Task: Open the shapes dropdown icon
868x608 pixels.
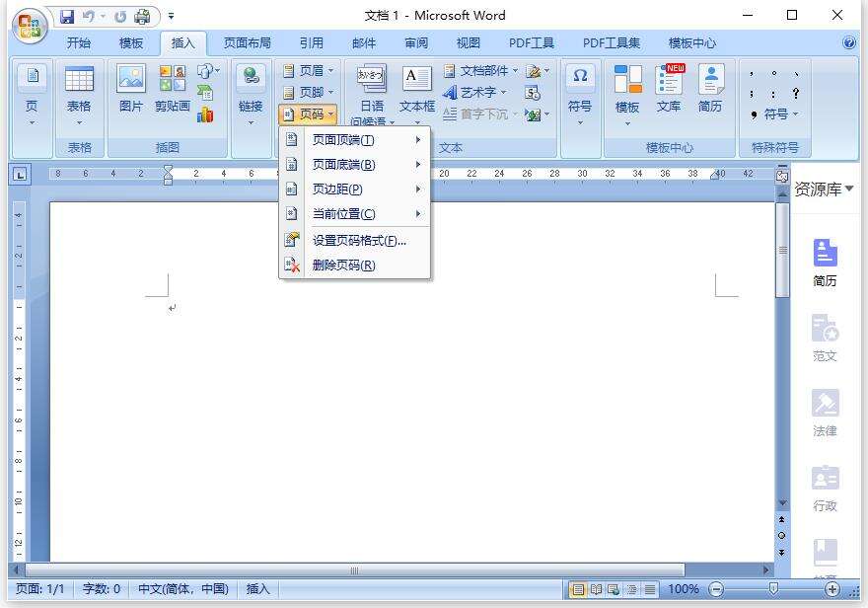Action: pyautogui.click(x=208, y=71)
